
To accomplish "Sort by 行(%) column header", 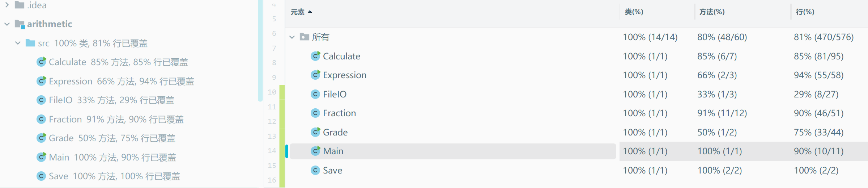I will [x=805, y=12].
